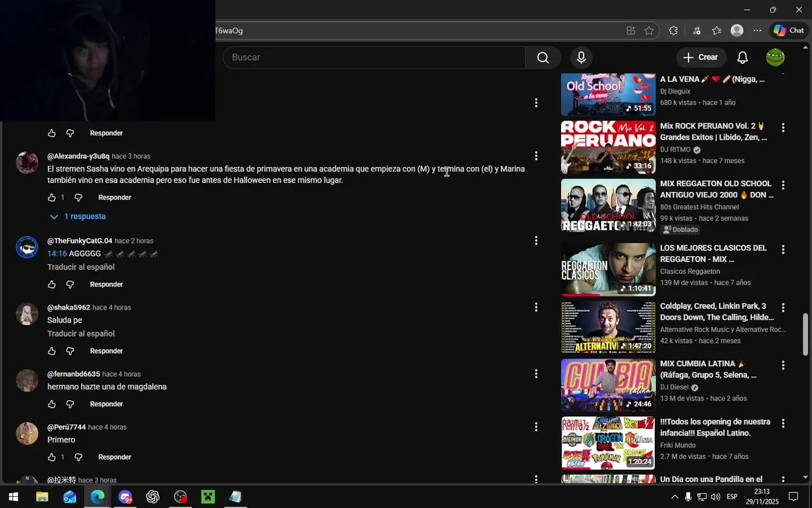The image size is (812, 508).
Task: Jump to timestamp 14:16 in the video
Action: [x=57, y=253]
